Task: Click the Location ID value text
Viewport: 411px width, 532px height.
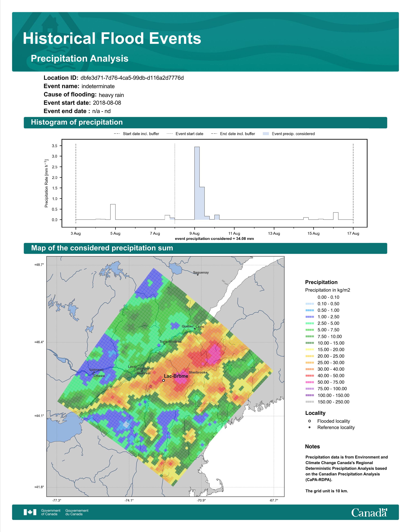Action: 132,78
